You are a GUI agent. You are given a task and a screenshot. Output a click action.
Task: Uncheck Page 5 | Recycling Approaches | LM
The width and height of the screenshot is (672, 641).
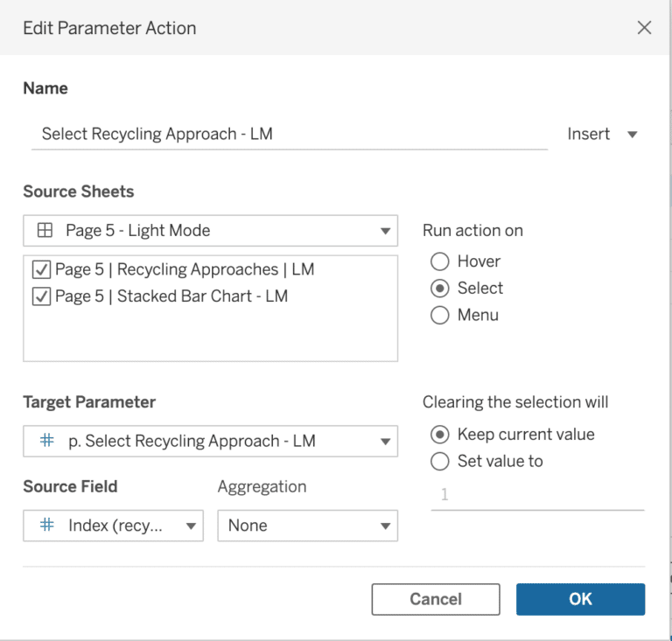pyautogui.click(x=42, y=269)
